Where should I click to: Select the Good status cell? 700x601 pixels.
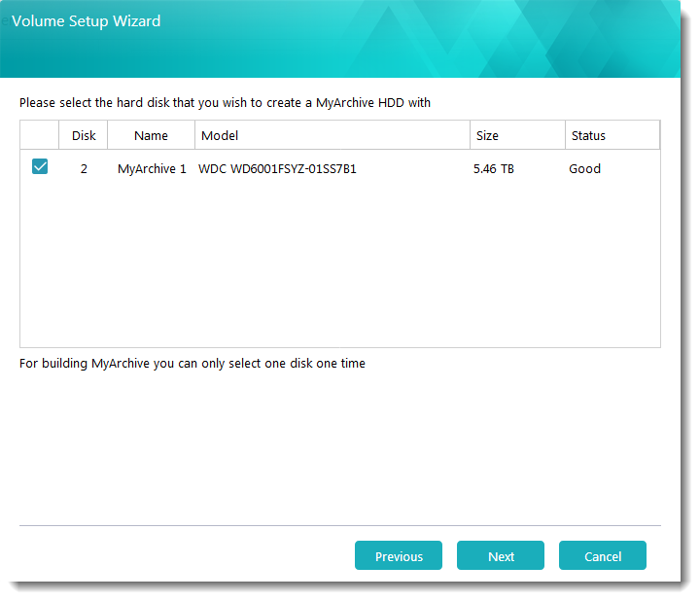(x=585, y=169)
